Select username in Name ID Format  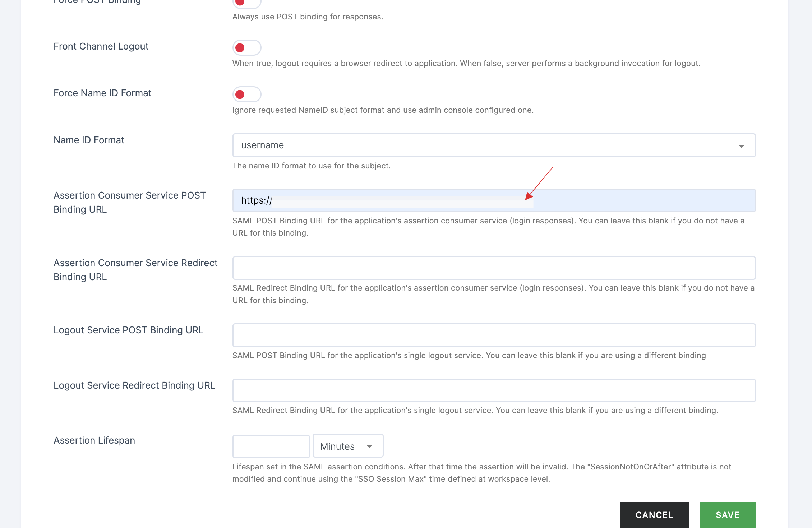point(494,145)
